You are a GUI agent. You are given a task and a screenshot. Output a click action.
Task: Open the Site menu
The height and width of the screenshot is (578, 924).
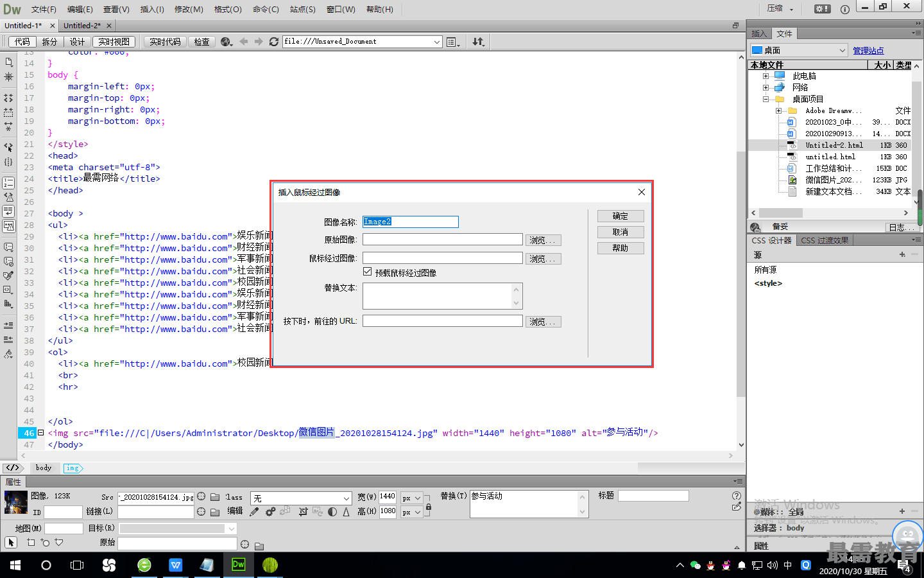pos(302,9)
